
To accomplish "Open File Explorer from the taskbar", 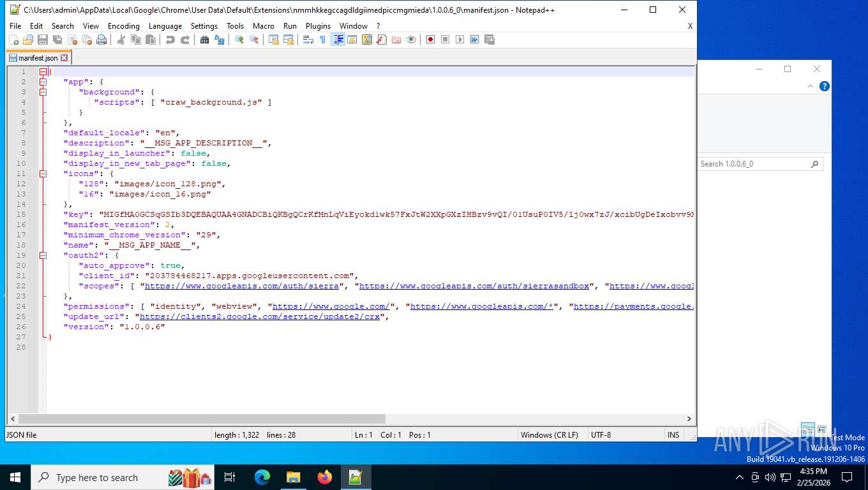I will tap(293, 477).
